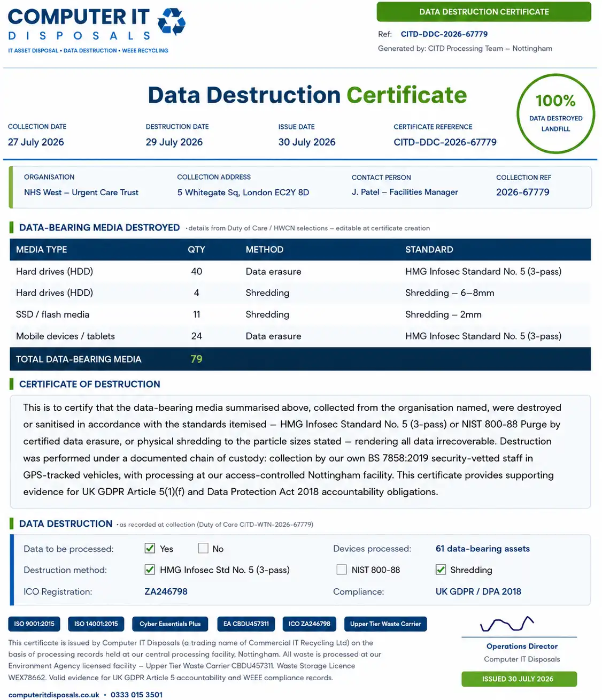Viewport: 602px width, 700px height.
Task: Toggle the Yes checkbox for data processing
Action: [150, 548]
